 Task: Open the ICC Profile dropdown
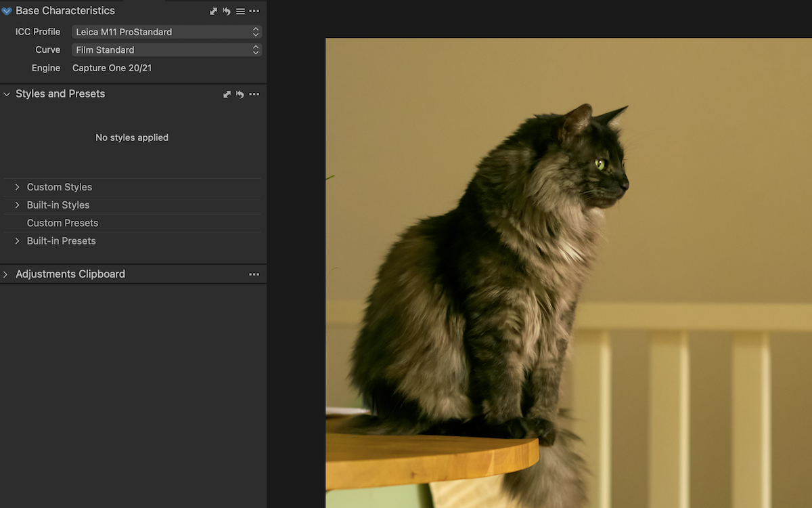(166, 32)
